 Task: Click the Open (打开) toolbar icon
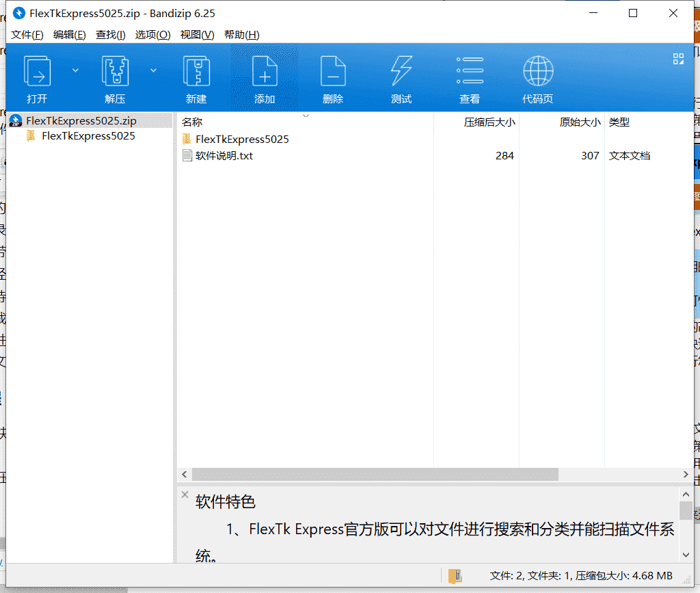pos(37,71)
